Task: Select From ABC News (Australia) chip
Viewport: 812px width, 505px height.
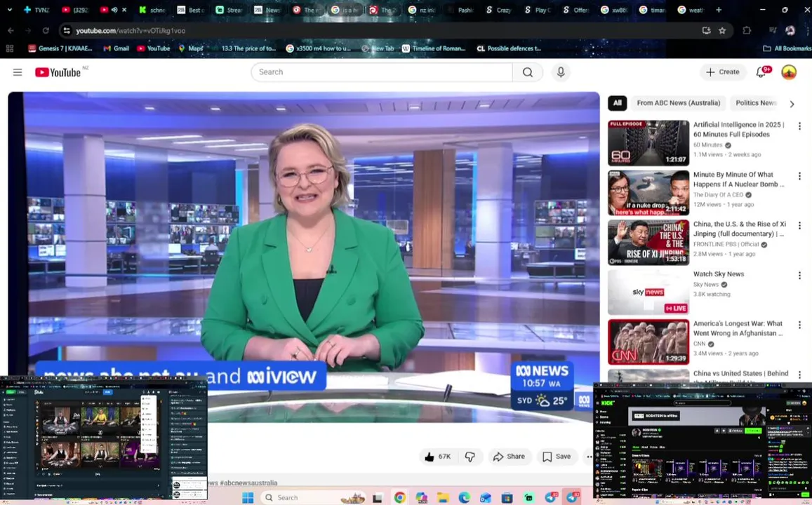Action: (x=679, y=103)
